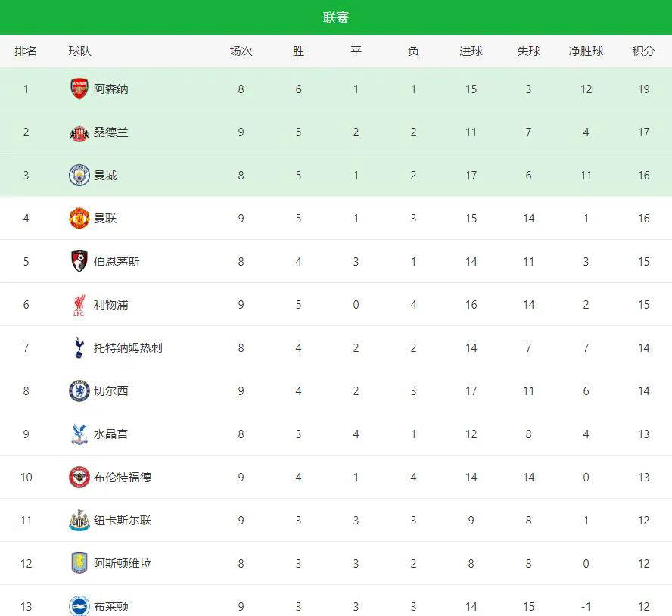The image size is (672, 616).
Task: Open the 纽卡斯尔联 team link
Action: click(122, 521)
